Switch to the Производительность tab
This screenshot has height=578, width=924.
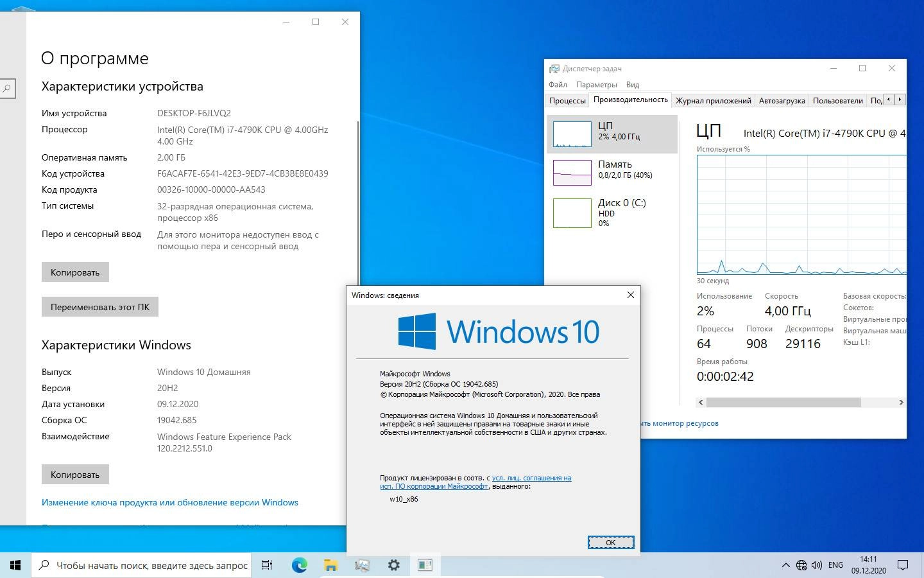pyautogui.click(x=630, y=100)
